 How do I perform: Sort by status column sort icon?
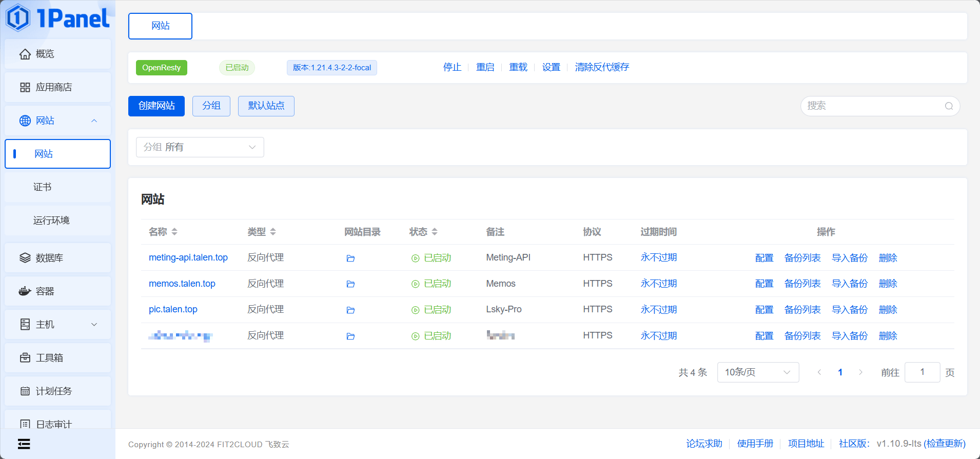(x=435, y=232)
